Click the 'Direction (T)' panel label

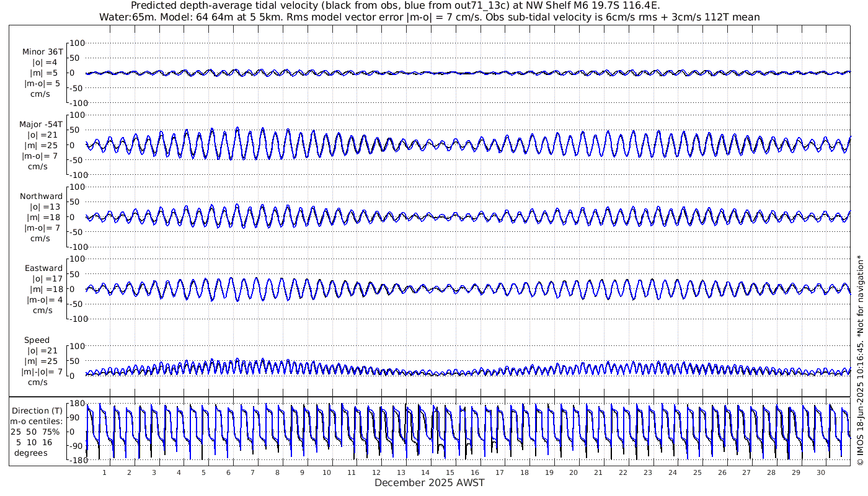point(38,410)
